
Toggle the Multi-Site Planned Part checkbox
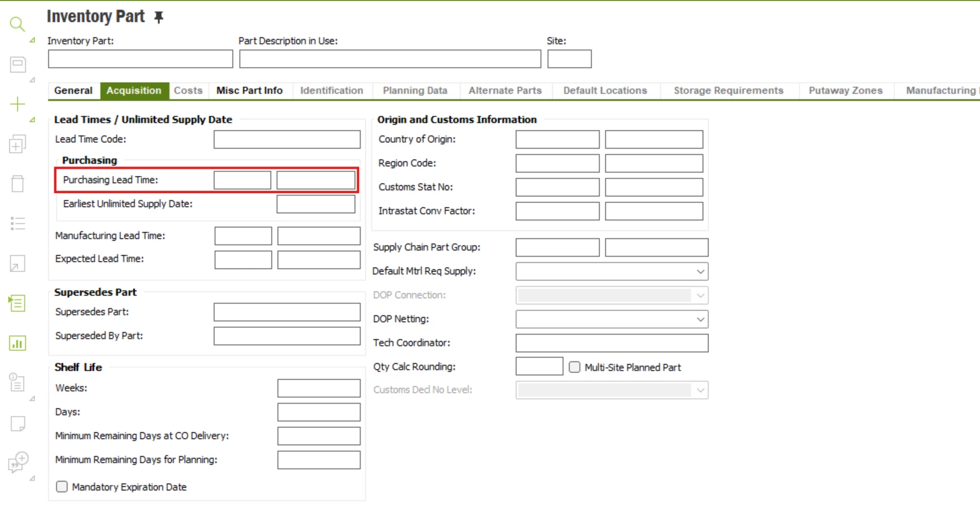(x=574, y=367)
